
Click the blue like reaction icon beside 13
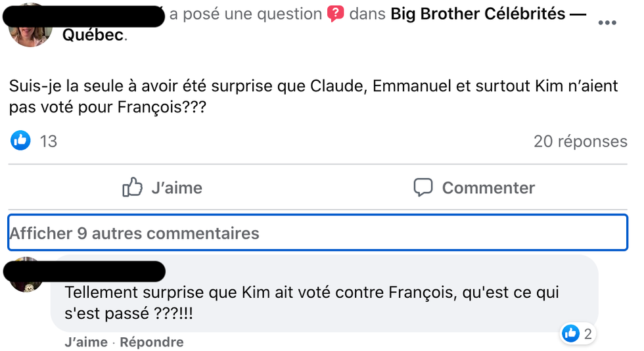21,140
